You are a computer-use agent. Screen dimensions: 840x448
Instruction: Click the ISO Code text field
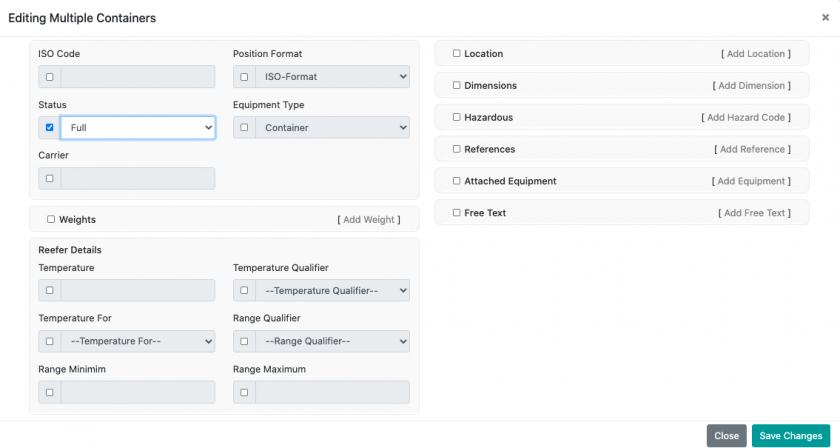tap(138, 77)
